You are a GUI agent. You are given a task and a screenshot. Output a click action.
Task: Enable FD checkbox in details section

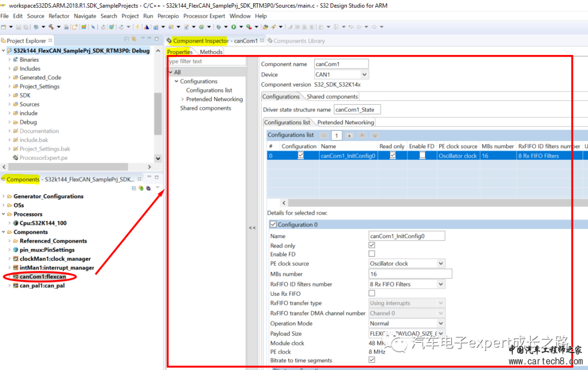click(372, 254)
